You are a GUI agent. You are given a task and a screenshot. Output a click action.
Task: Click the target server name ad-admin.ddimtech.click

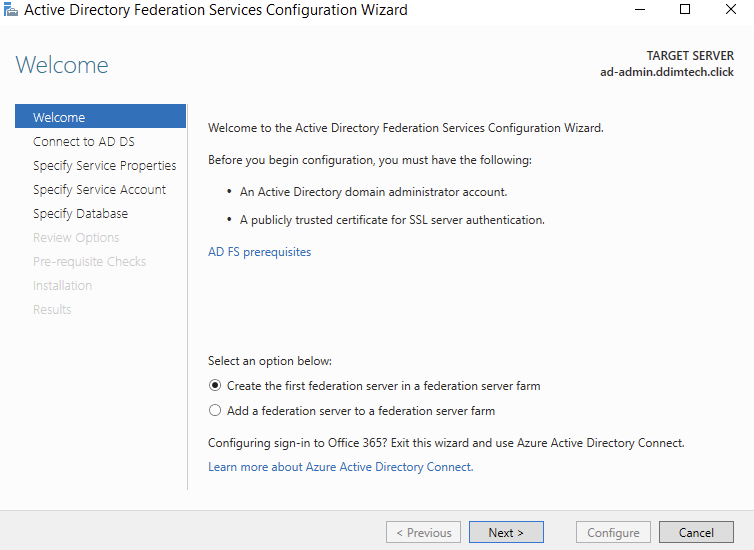(x=667, y=72)
